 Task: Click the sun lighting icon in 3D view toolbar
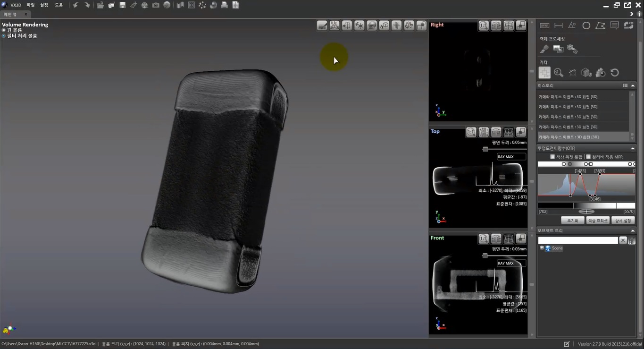pyautogui.click(x=360, y=26)
